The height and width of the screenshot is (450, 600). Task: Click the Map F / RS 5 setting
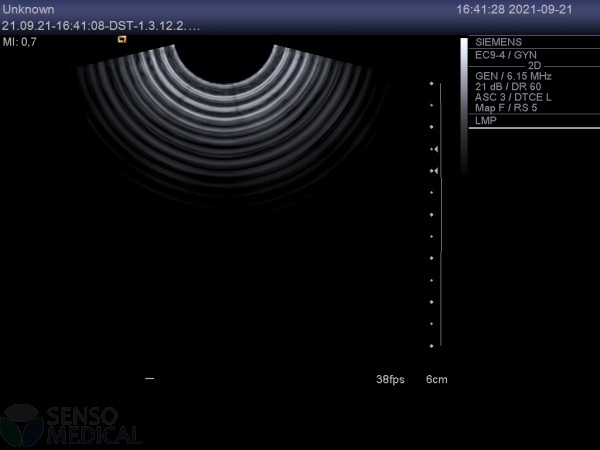508,108
